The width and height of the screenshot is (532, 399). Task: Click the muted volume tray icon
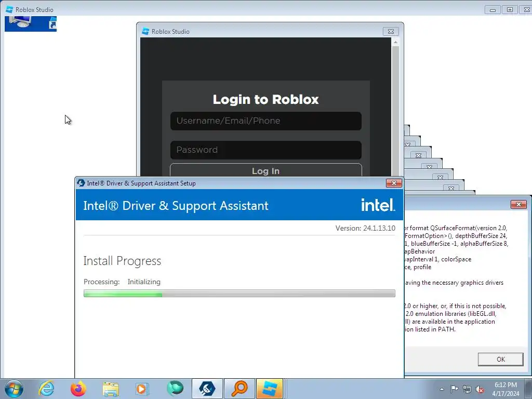pyautogui.click(x=480, y=389)
